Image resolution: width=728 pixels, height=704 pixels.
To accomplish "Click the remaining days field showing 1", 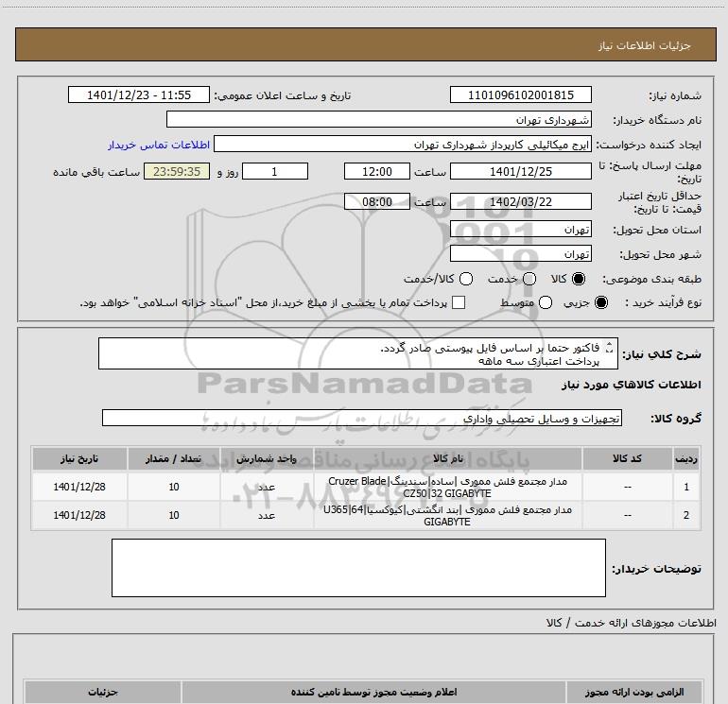I will click(x=275, y=172).
